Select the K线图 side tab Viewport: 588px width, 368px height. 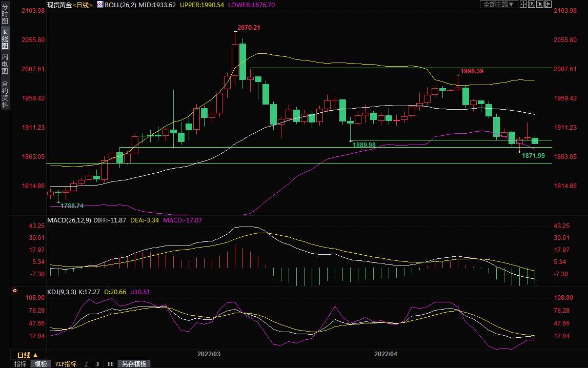(5, 39)
